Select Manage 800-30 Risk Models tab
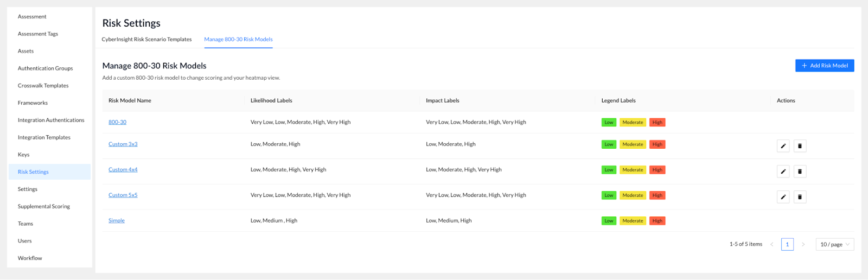Screen dimensions: 868x280 (x=238, y=39)
